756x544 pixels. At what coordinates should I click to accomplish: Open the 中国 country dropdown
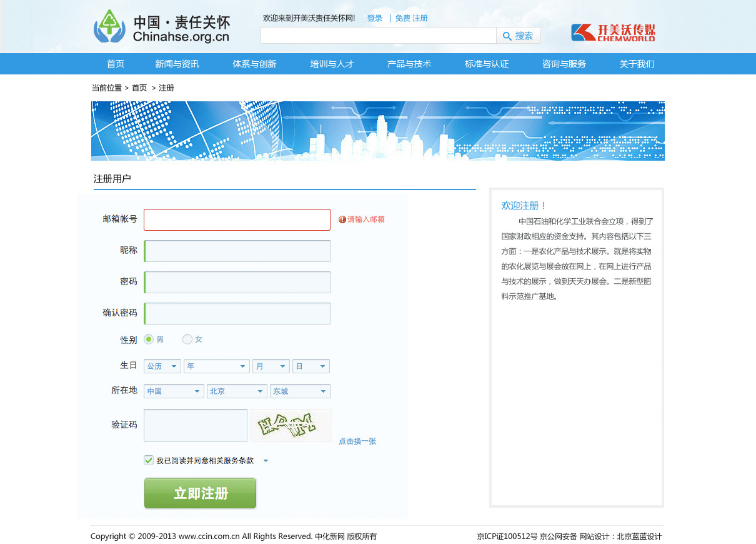point(174,390)
